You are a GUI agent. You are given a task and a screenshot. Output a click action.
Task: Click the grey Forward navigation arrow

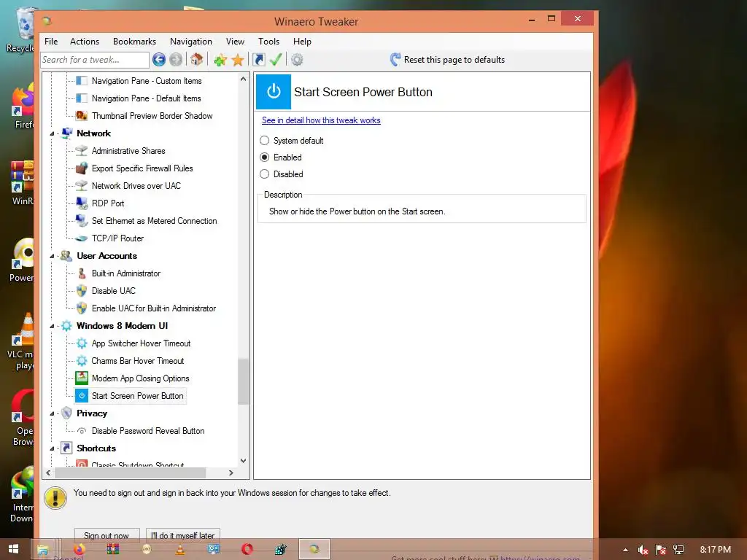click(x=176, y=60)
